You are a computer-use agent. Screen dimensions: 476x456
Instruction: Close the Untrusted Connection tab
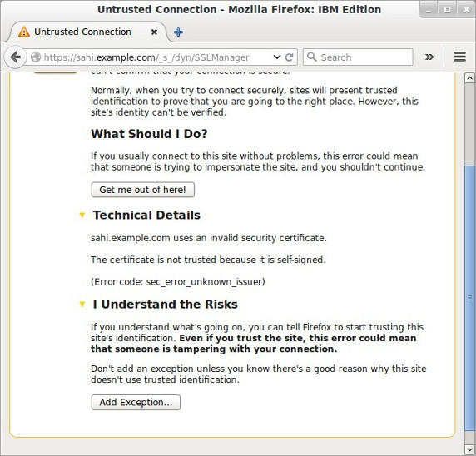click(x=154, y=32)
